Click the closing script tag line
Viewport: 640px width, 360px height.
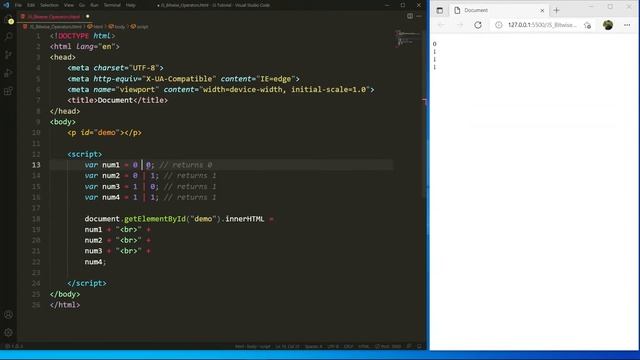87,283
